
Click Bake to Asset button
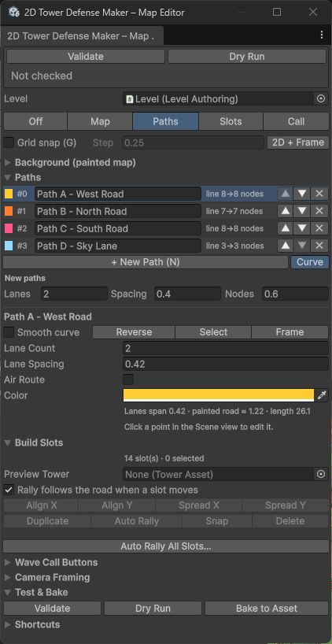coord(267,609)
